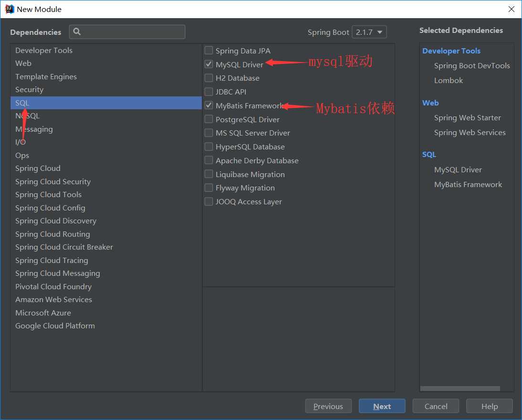Choose the Spring Cloud category
This screenshot has height=420, width=522.
106,168
